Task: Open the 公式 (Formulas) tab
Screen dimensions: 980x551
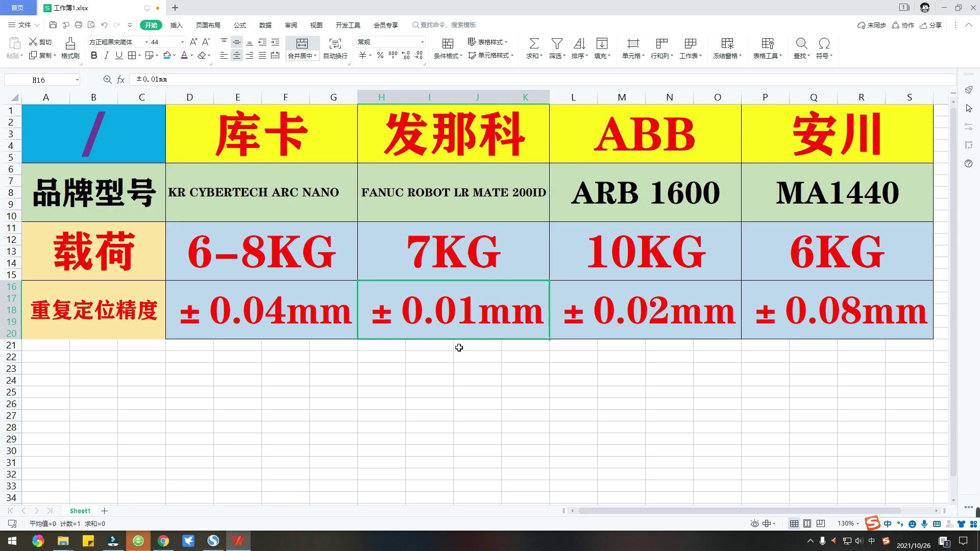Action: (240, 25)
